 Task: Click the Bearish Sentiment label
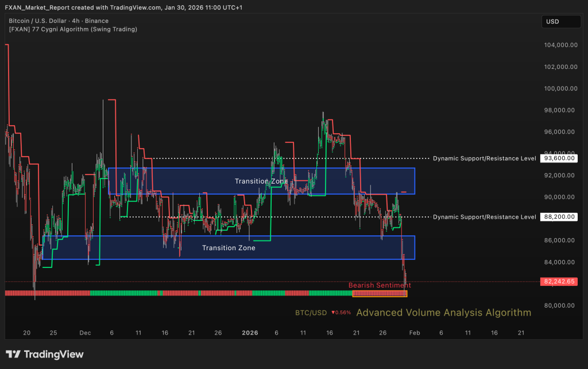pos(380,285)
